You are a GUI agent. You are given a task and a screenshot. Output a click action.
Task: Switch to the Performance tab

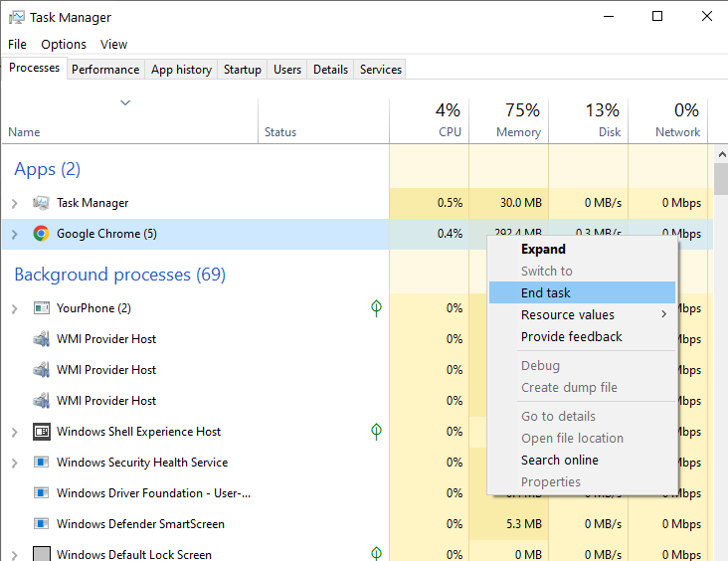(105, 70)
